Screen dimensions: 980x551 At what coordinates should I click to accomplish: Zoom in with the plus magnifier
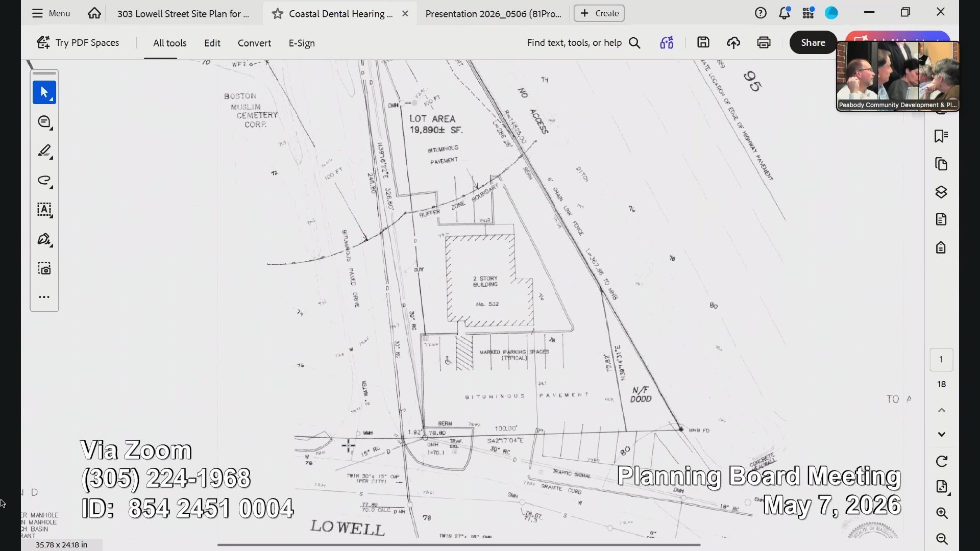pyautogui.click(x=942, y=513)
